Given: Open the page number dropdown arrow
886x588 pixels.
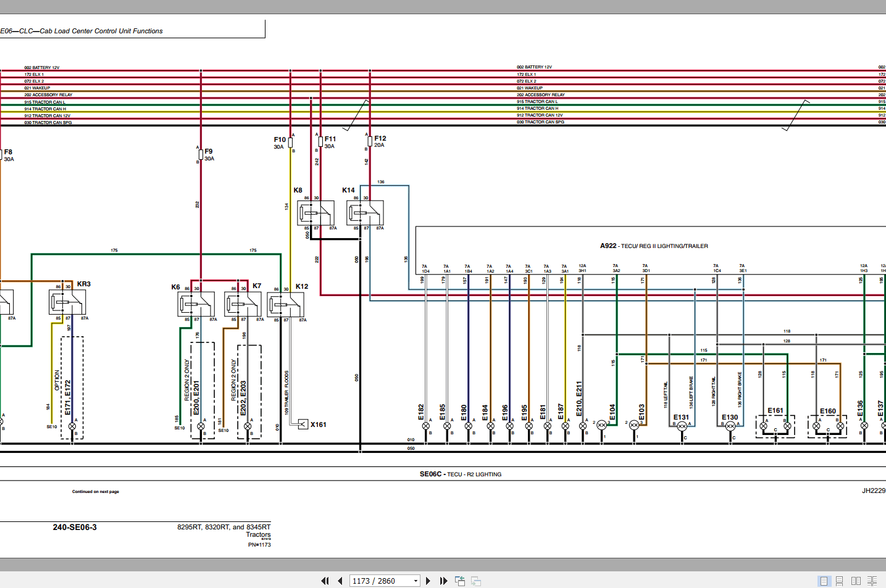Looking at the screenshot, I should click(416, 581).
